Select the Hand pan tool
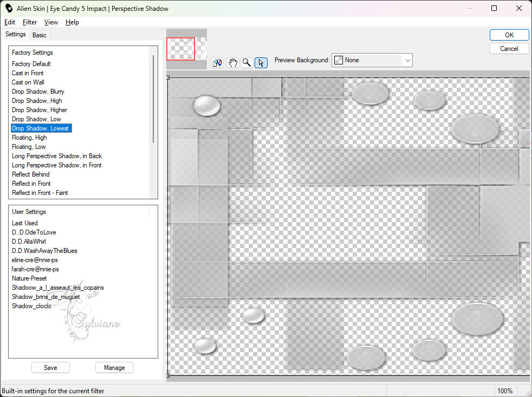The height and width of the screenshot is (397, 532). (232, 63)
